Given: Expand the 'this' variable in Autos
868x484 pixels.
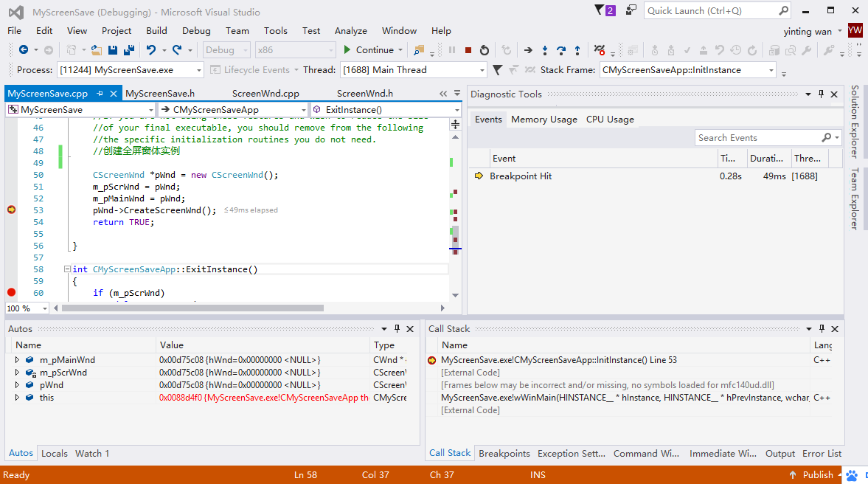Looking at the screenshot, I should 17,398.
